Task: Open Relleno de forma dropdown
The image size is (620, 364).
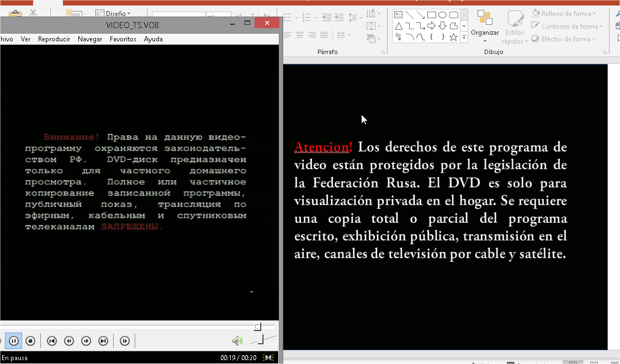Action: pos(564,13)
